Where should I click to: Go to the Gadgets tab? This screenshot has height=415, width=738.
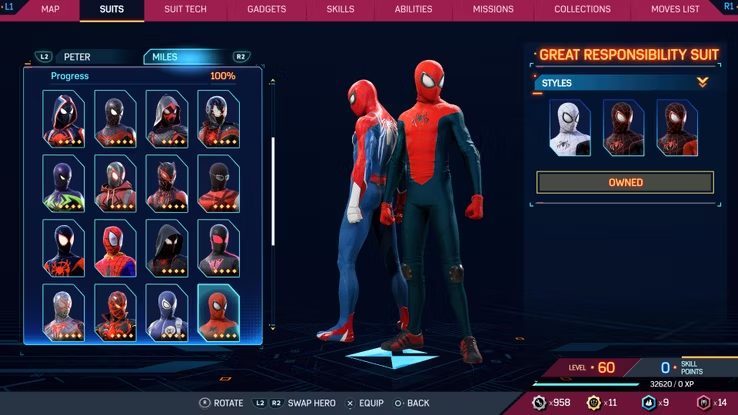coord(265,9)
